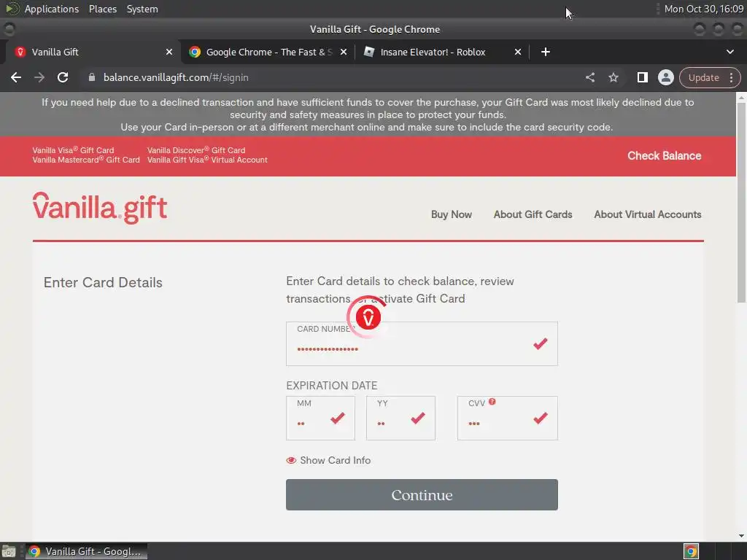Open About Gift Cards link

tap(533, 214)
